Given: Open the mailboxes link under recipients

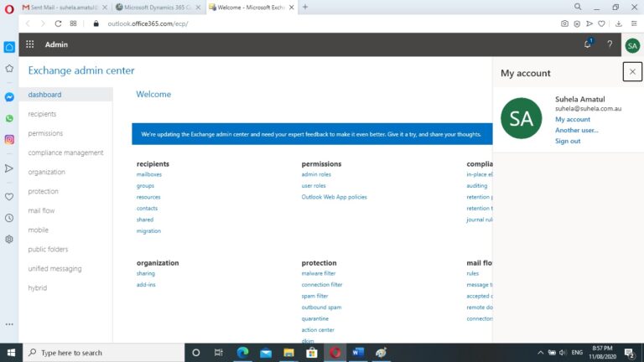Looking at the screenshot, I should 149,174.
